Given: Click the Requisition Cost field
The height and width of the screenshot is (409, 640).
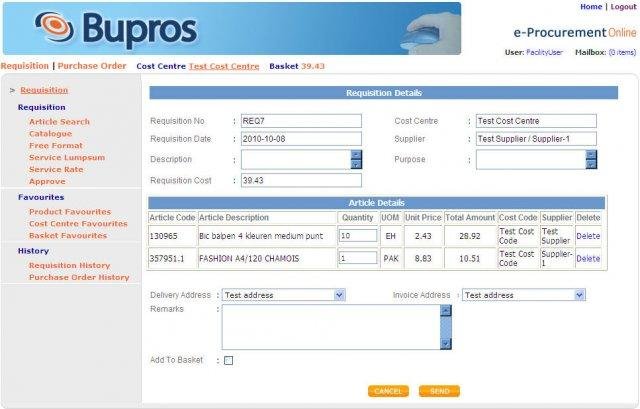Looking at the screenshot, I should point(301,180).
